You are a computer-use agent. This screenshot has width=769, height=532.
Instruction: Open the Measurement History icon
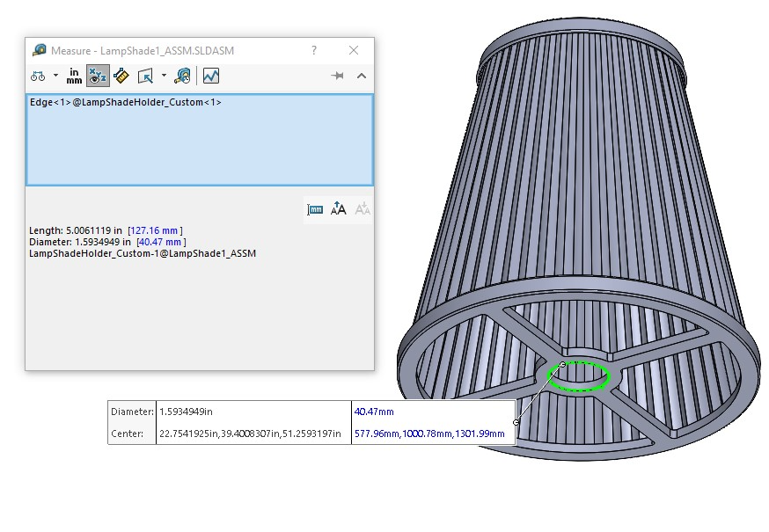183,76
